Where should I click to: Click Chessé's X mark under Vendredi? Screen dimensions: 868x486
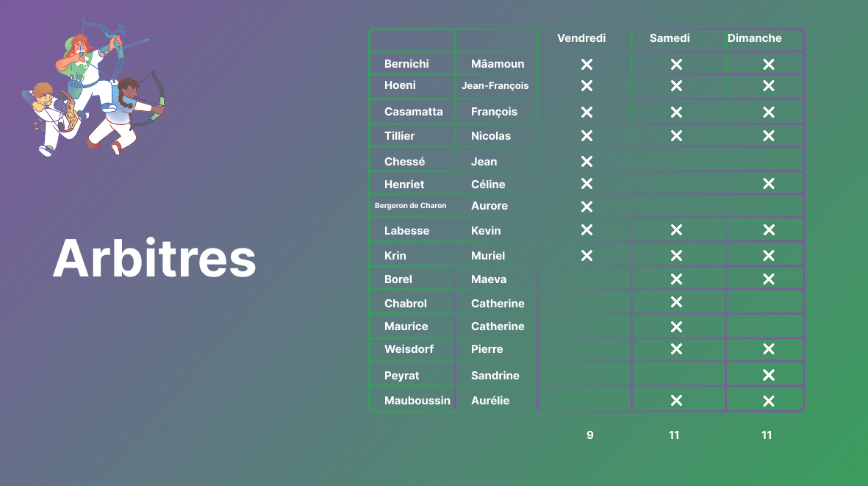(x=587, y=162)
